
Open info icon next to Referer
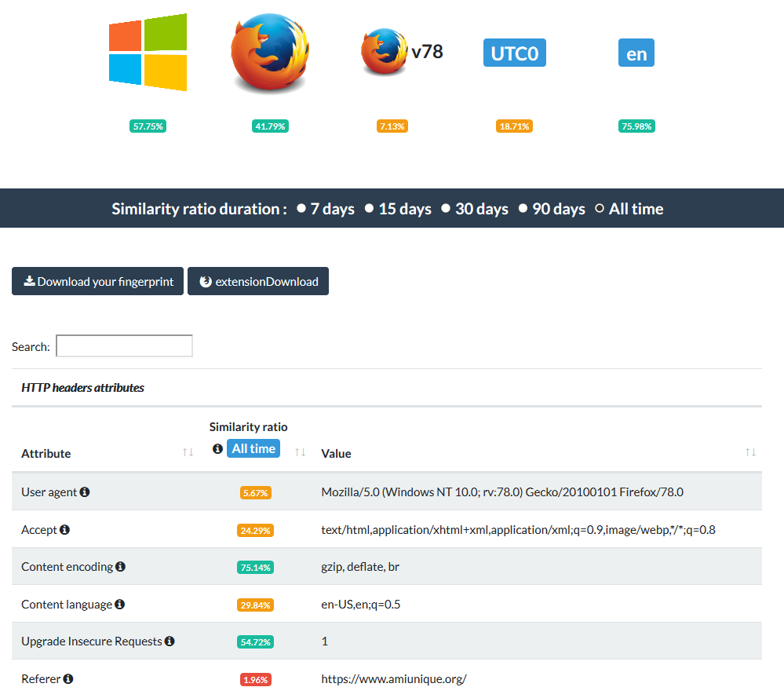68,678
